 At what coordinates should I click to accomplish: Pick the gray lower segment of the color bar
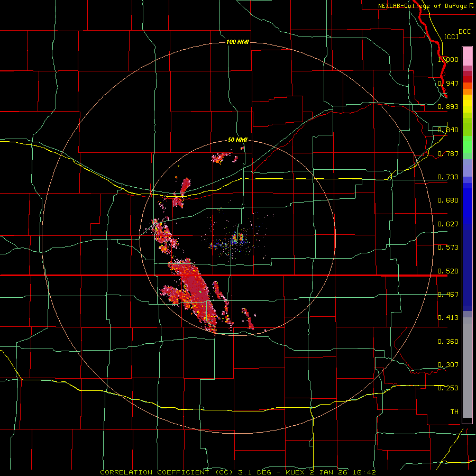[467, 368]
